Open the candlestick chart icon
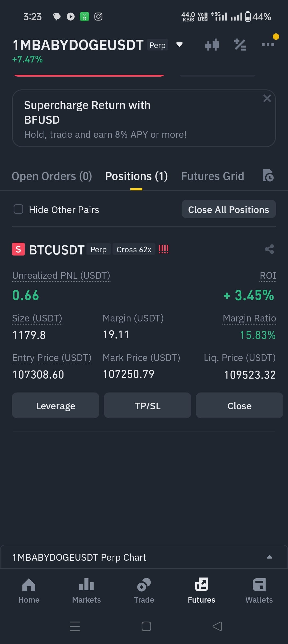 pos(212,45)
